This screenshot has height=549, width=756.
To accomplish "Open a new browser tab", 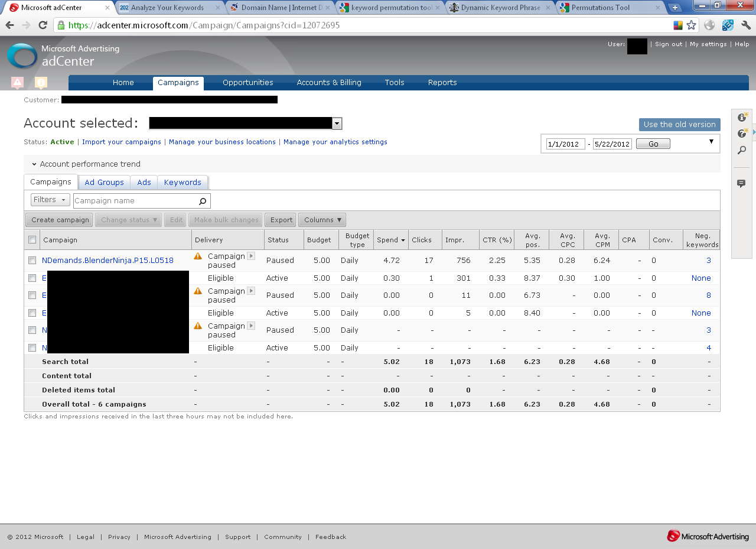I will [x=675, y=8].
